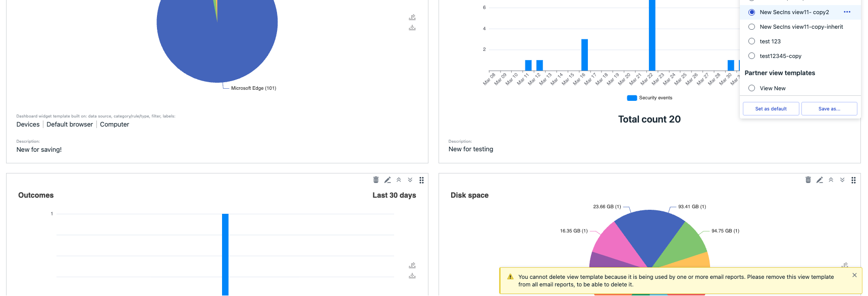Delete the Disk space widget
The width and height of the screenshot is (868, 296).
coord(808,180)
